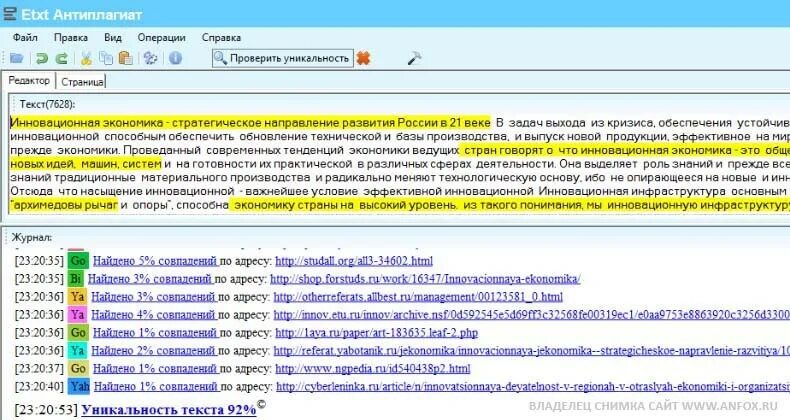
Task: Click the Go badge for 1aya.ru row
Action: 78,332
